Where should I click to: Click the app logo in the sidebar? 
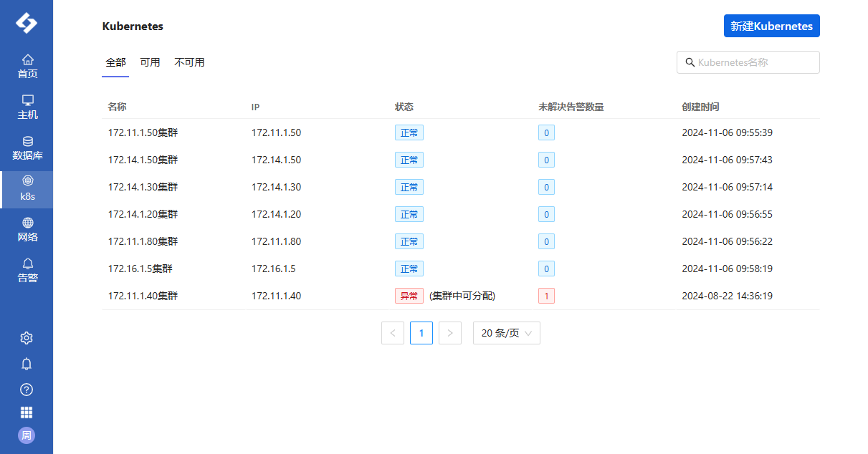[27, 23]
